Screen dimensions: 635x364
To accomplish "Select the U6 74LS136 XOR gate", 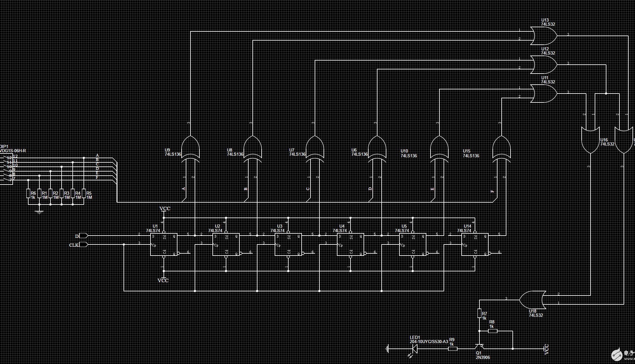I will tap(377, 149).
